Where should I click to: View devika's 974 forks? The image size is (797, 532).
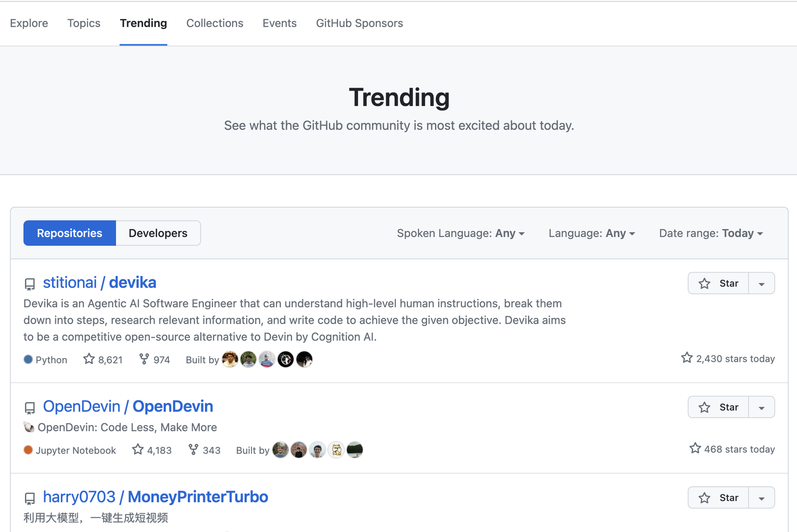pyautogui.click(x=155, y=360)
